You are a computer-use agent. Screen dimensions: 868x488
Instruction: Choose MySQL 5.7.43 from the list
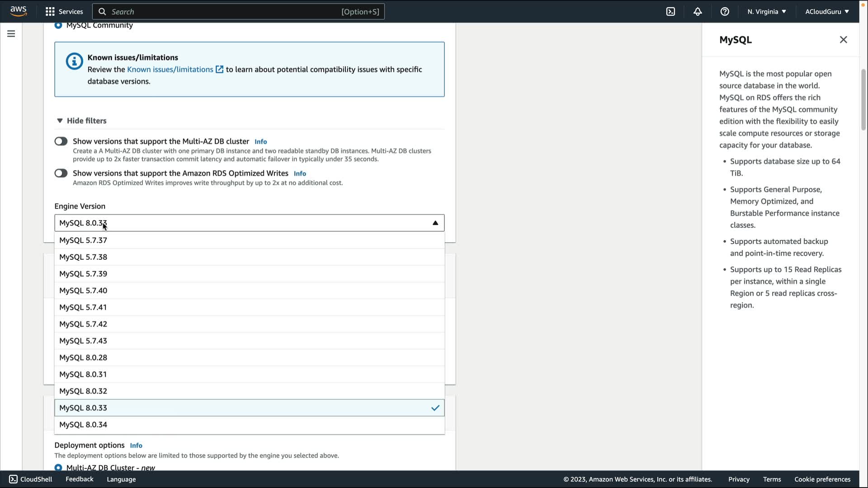point(83,341)
